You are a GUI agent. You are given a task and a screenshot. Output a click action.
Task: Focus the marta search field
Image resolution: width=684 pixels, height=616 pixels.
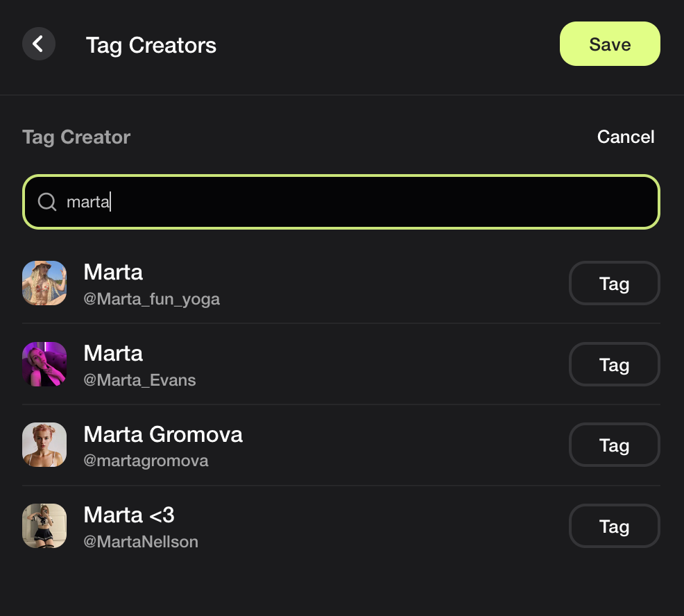pos(341,202)
